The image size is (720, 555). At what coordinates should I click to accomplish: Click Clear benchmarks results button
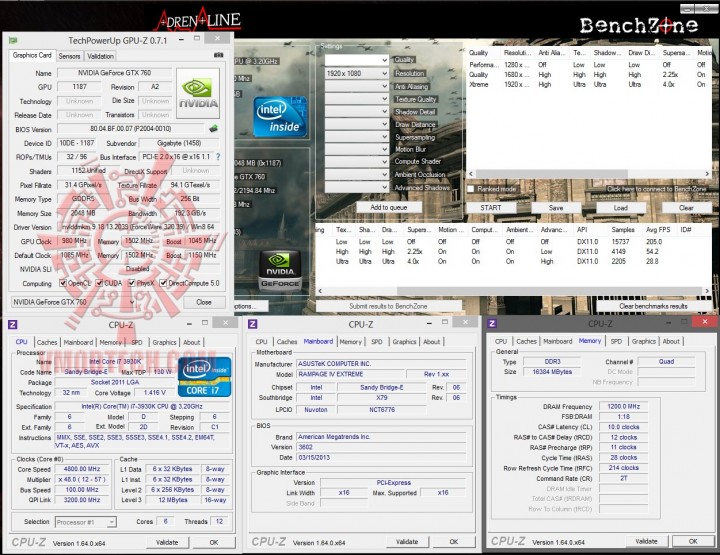[653, 306]
